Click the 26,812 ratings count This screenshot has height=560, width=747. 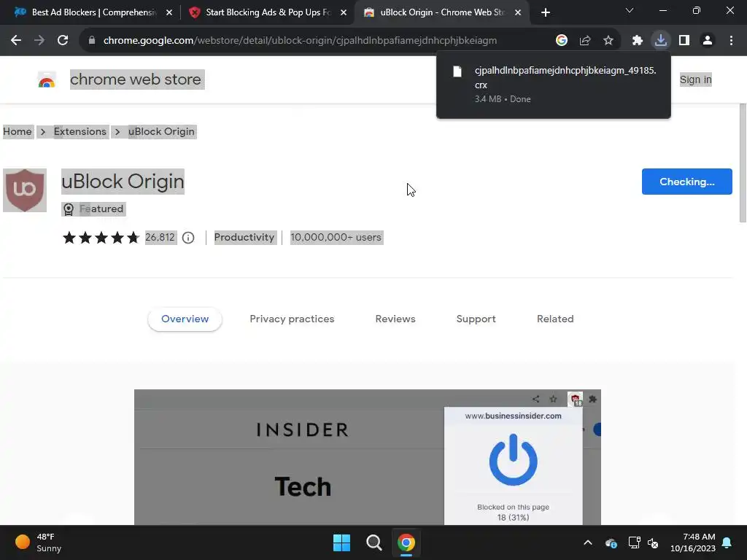click(x=160, y=238)
